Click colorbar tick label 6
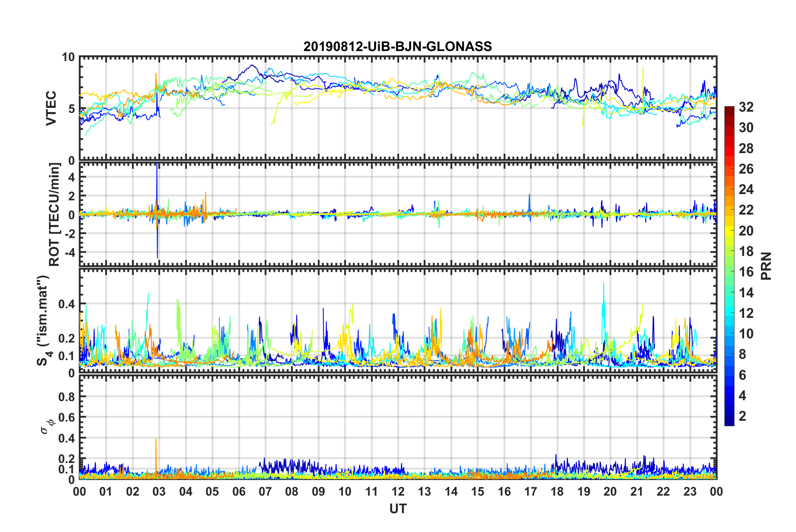This screenshot has height=532, width=796. [742, 375]
